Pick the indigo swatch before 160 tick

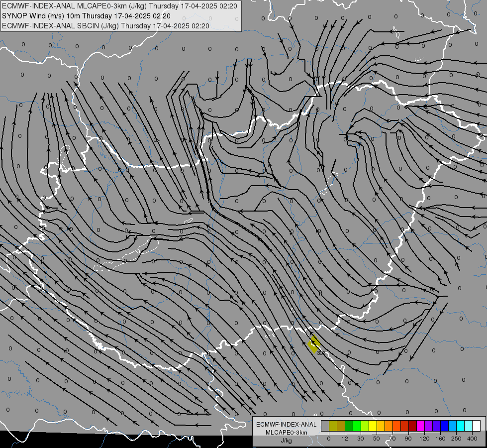pos(437,426)
